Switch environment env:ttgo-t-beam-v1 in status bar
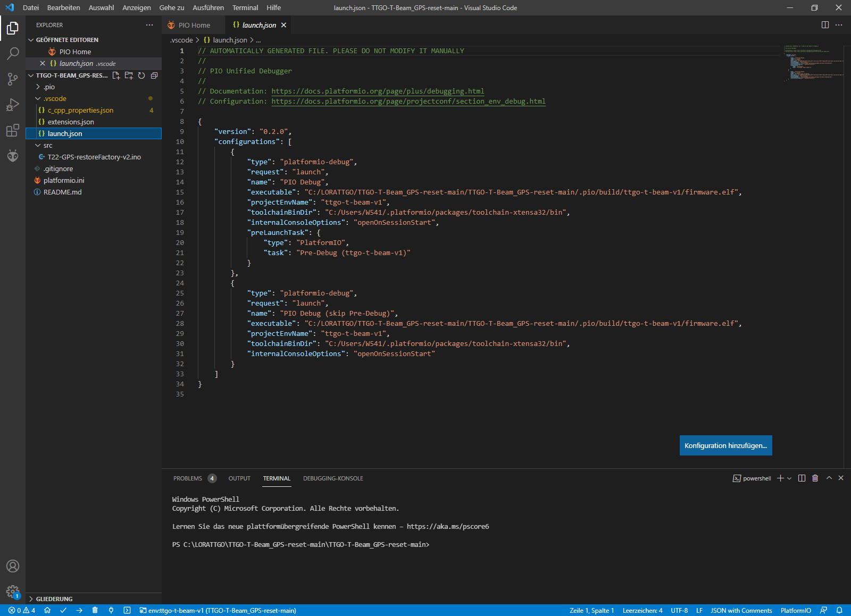851x616 pixels. tap(218, 610)
